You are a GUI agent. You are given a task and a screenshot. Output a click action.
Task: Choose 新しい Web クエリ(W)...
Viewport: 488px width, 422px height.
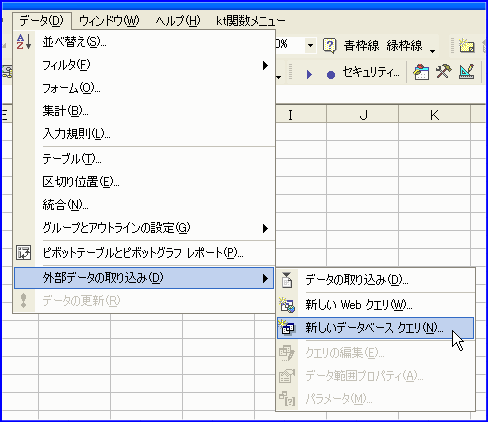[376, 305]
